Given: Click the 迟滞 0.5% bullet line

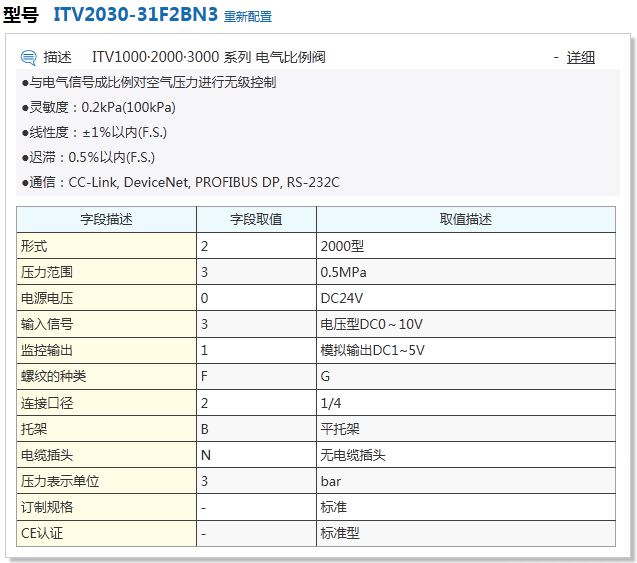Looking at the screenshot, I should pos(88,157).
